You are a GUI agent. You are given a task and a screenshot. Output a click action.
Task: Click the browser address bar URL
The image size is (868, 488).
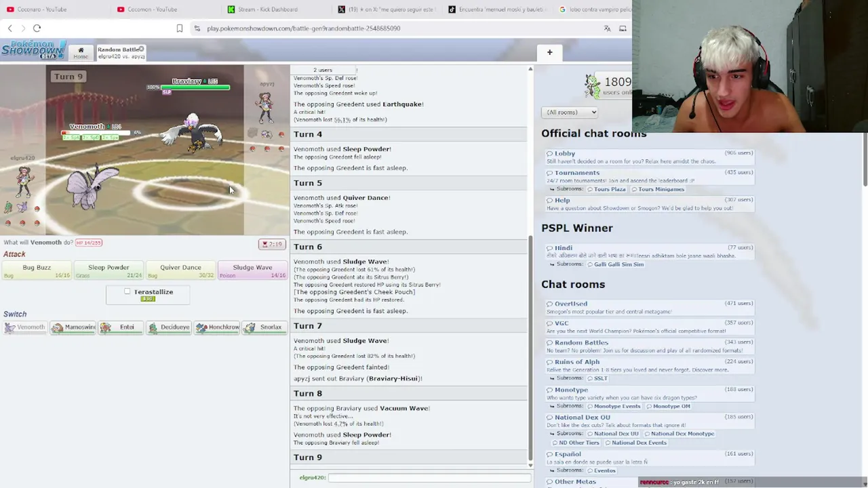pyautogui.click(x=304, y=28)
